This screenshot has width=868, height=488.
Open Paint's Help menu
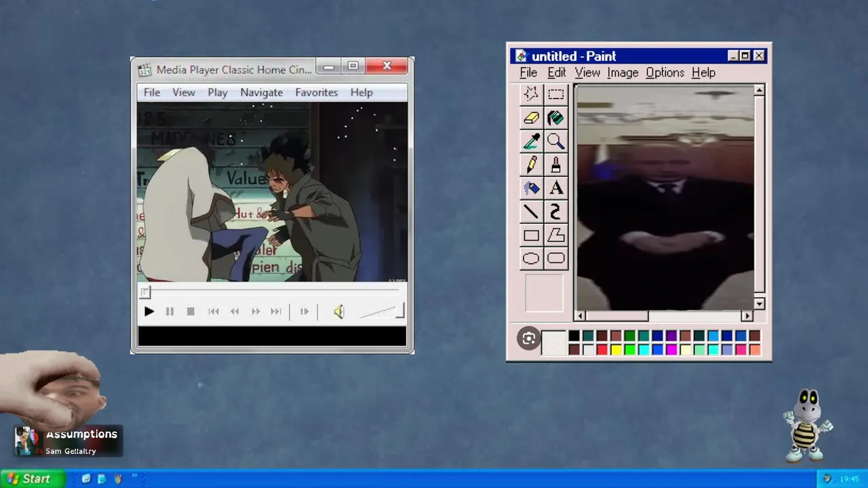[703, 73]
